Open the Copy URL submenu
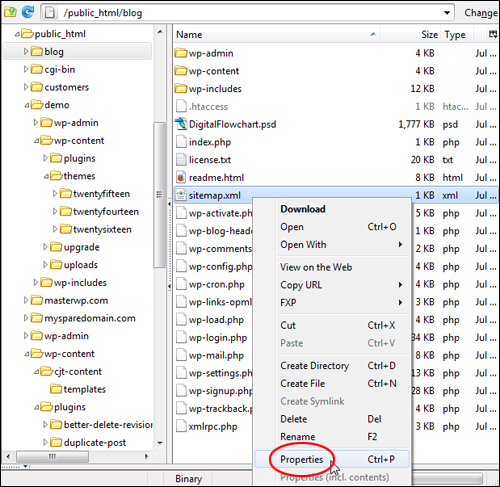Image resolution: width=500 pixels, height=487 pixels. [x=332, y=285]
